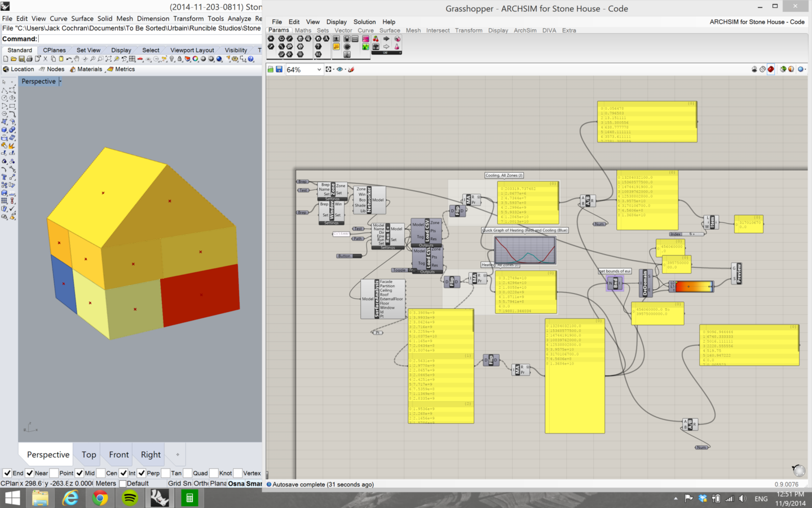
Task: Toggle the Near osnap checkbox
Action: (x=29, y=473)
